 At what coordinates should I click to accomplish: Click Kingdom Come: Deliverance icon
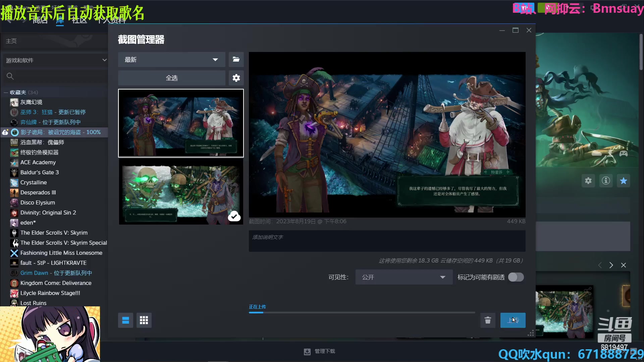[x=14, y=283]
